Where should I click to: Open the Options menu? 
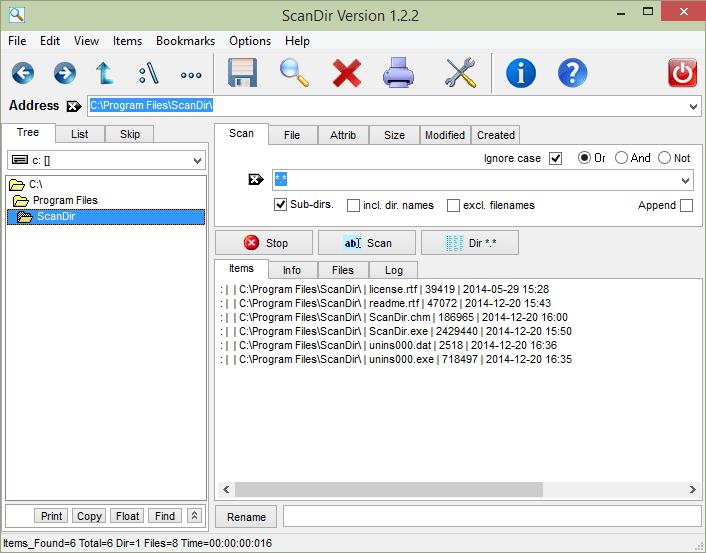(250, 41)
